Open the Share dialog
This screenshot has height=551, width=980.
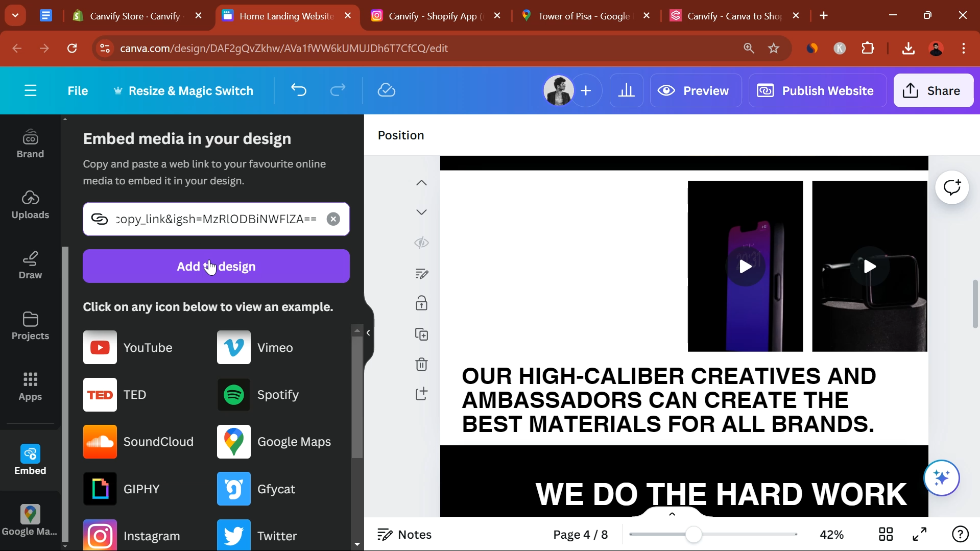(933, 90)
